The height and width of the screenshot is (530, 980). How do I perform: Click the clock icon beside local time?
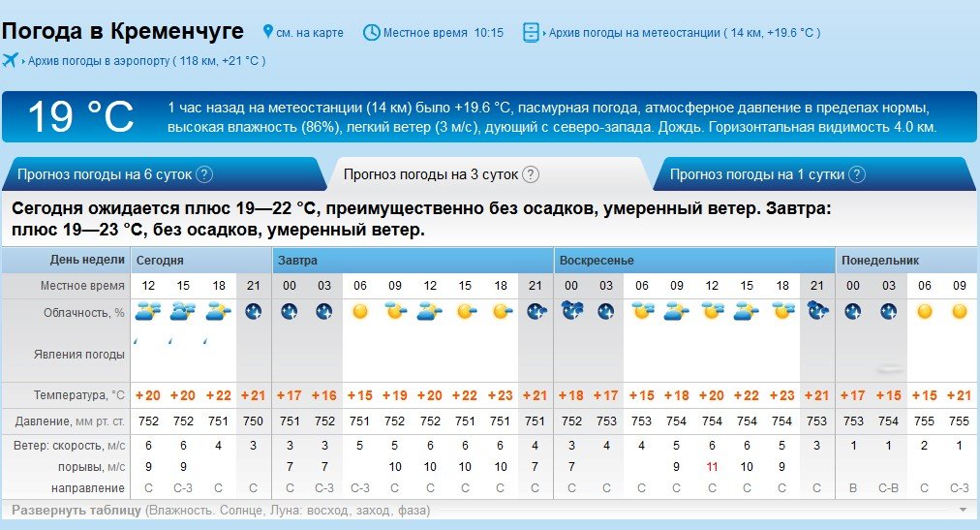coord(371,32)
